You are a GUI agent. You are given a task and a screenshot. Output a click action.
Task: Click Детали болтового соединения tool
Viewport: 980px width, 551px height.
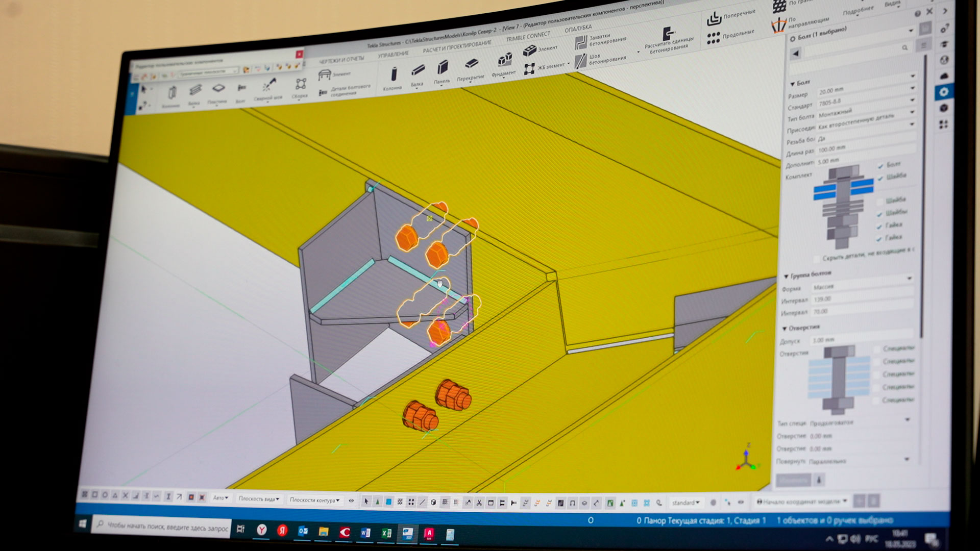tap(345, 91)
